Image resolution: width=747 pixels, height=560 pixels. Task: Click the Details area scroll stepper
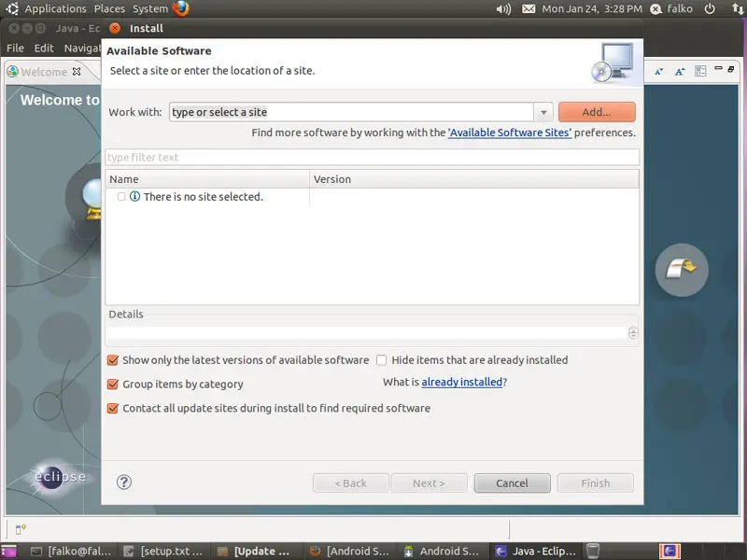click(x=633, y=333)
